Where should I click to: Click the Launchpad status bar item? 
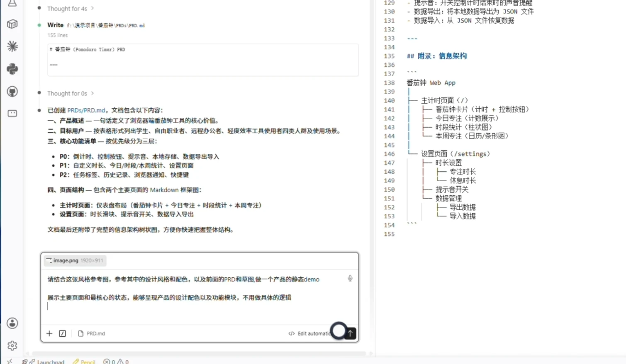point(46,362)
